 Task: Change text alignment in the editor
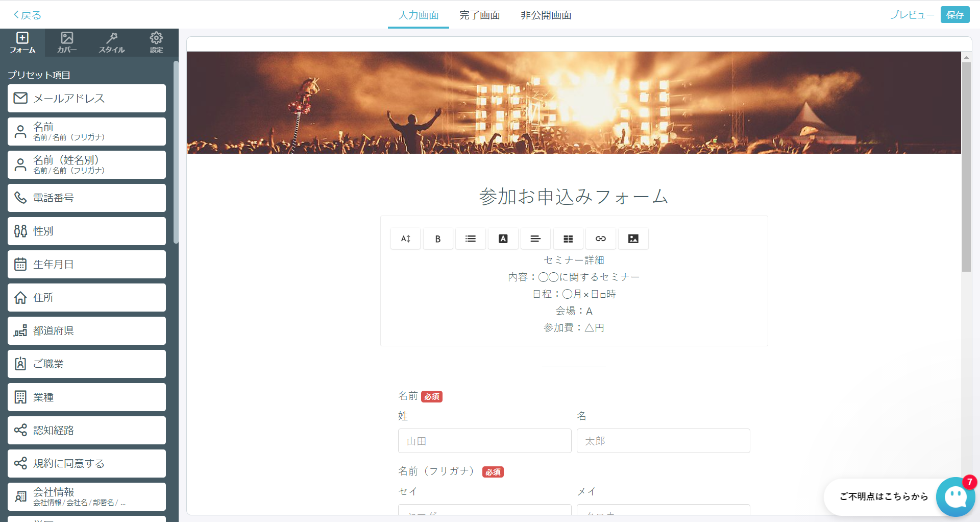point(535,239)
